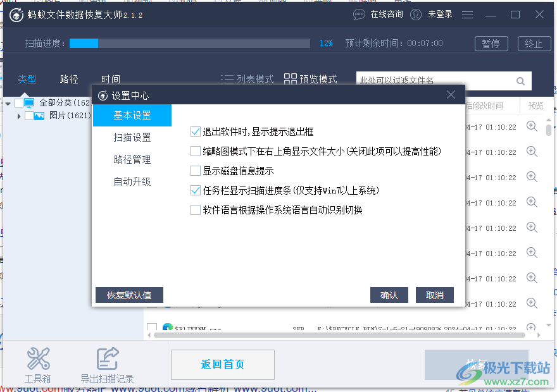This screenshot has height=392, width=557.
Task: Switch to 列表模式 list view
Action: 248,79
